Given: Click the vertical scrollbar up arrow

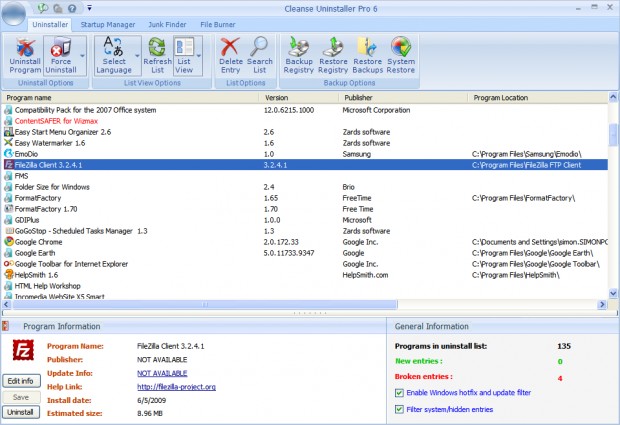Looking at the screenshot, I should tap(613, 97).
